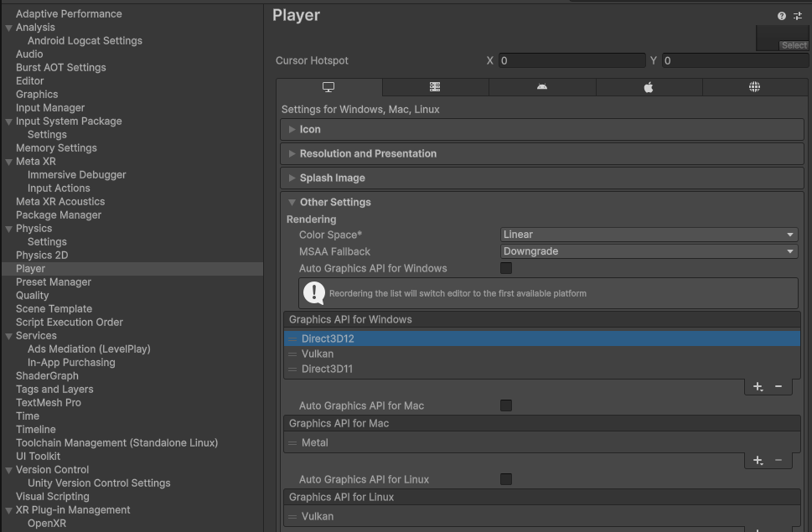Expand the Icon section
Screen dimensions: 812x532
542,129
